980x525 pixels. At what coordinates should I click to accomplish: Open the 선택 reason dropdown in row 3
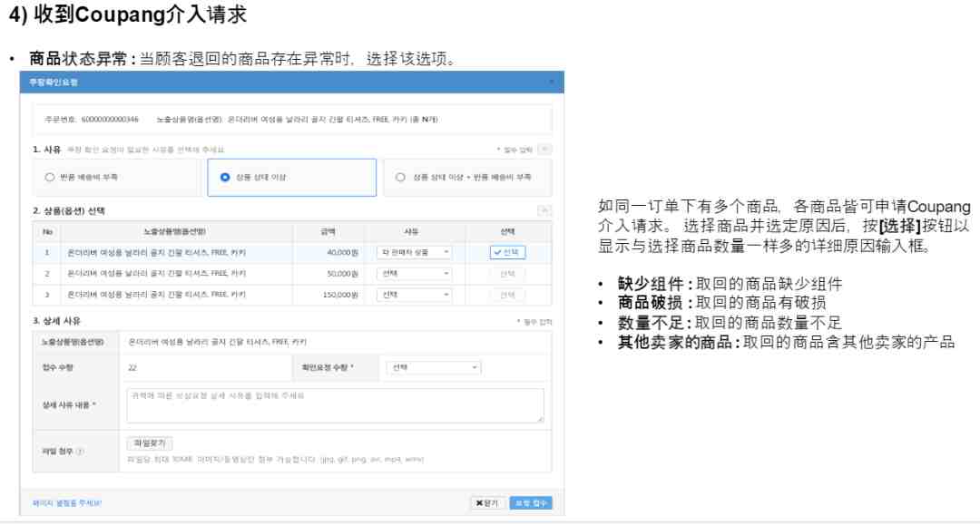pos(414,294)
